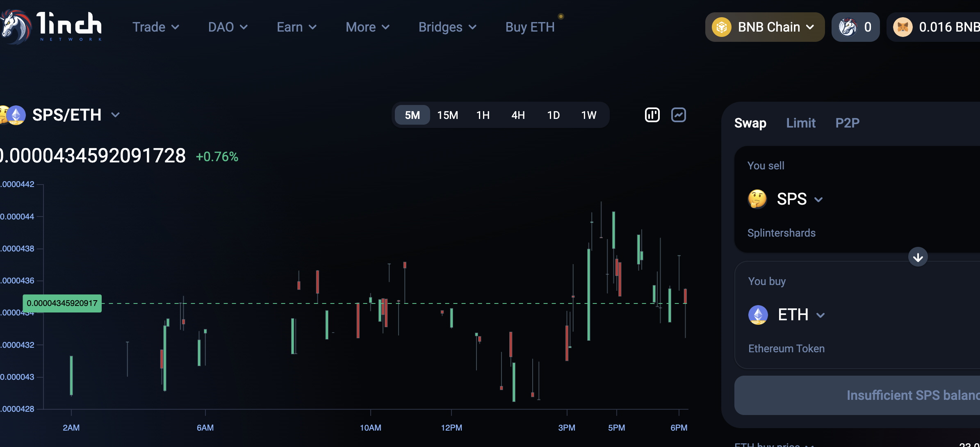
Task: Click the 1inch Network logo
Action: 51,27
